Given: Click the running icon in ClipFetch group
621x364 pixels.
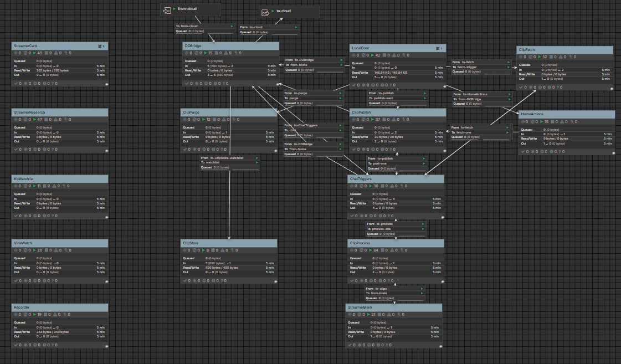Looking at the screenshot, I should pos(540,57).
